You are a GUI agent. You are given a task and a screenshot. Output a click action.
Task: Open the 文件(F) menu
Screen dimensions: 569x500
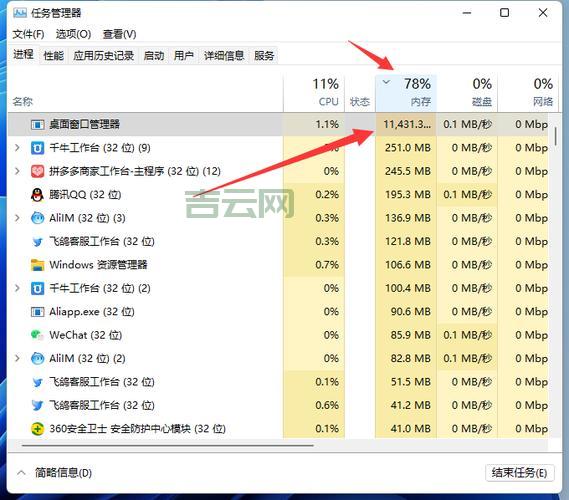tap(28, 34)
